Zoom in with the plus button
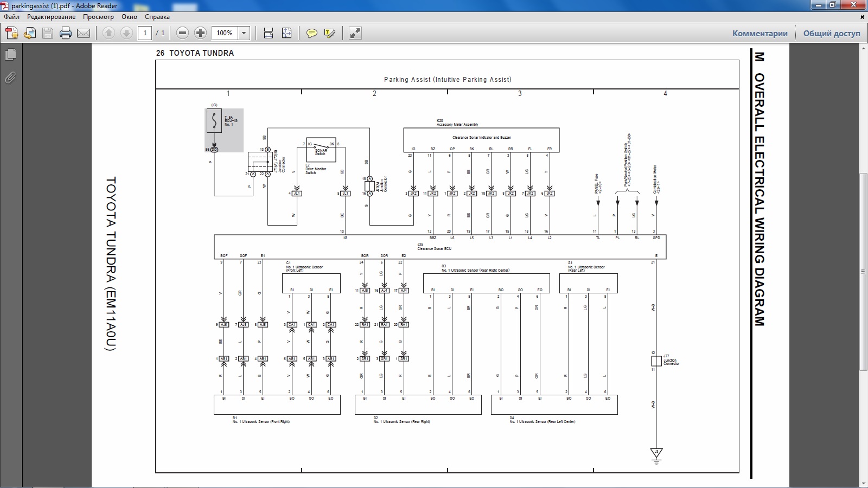The image size is (868, 488). [200, 33]
